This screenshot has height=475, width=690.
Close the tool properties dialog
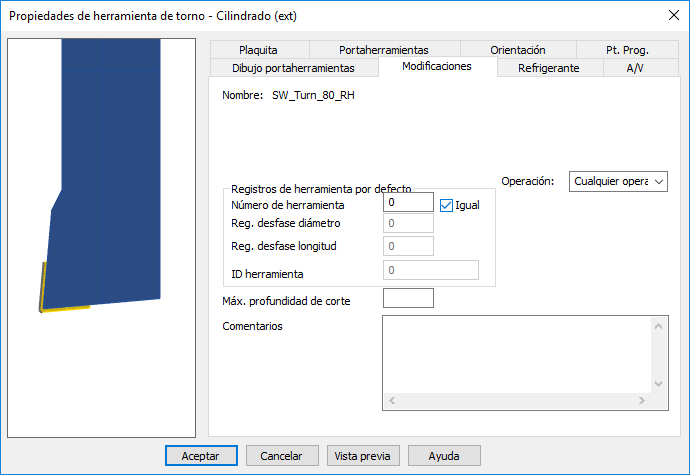pyautogui.click(x=674, y=15)
